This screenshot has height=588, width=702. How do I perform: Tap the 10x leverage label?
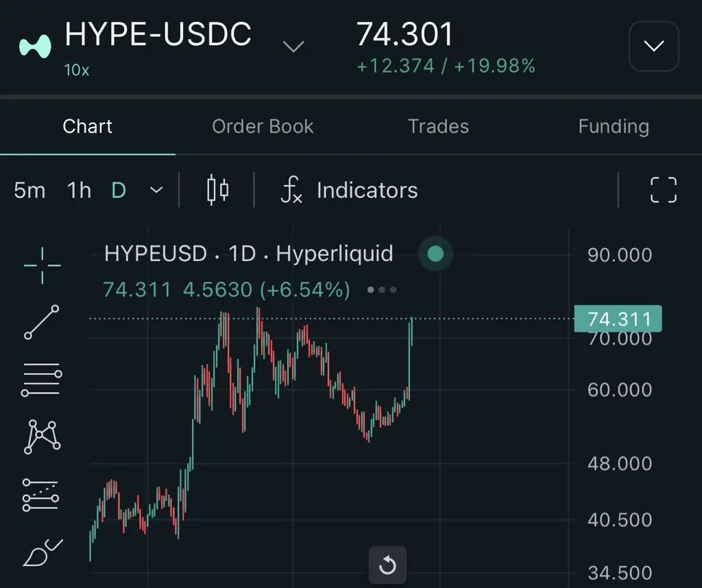pyautogui.click(x=77, y=70)
